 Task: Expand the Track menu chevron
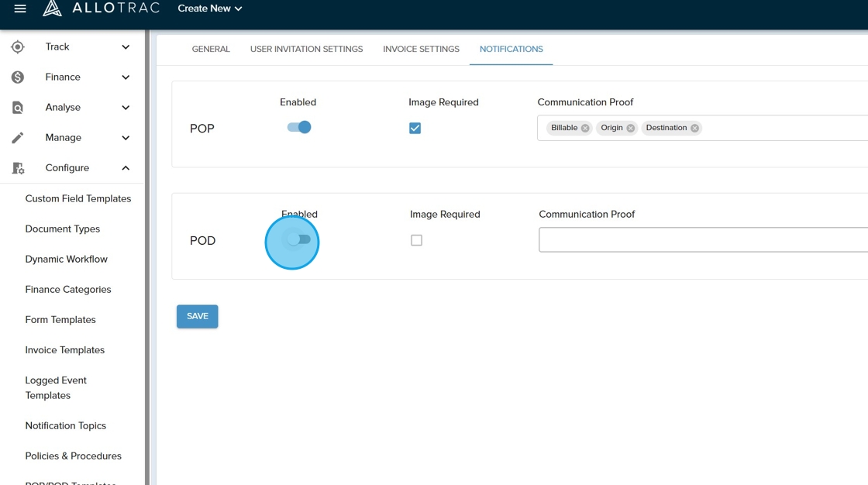(x=126, y=47)
